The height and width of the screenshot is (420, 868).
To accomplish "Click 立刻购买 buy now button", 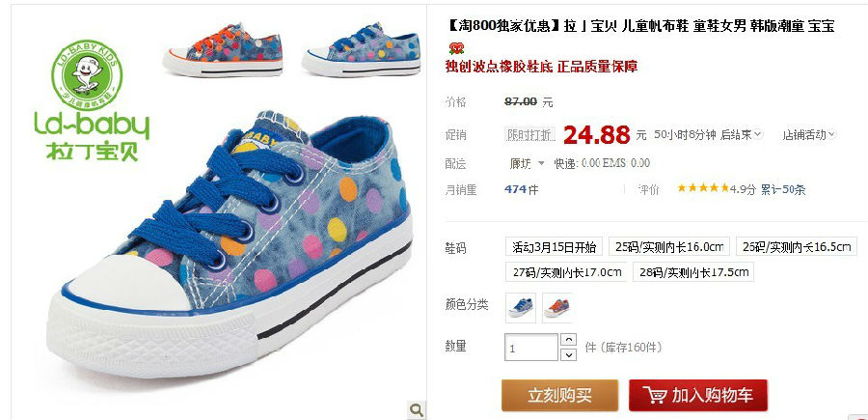I will [559, 395].
